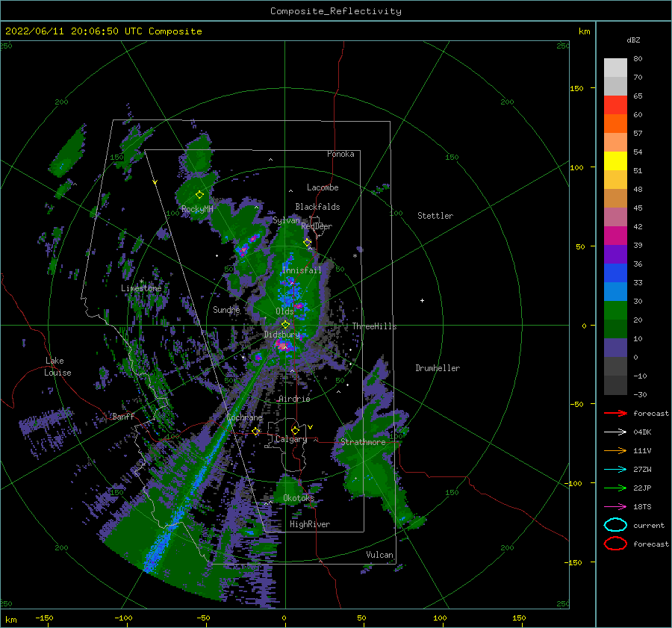The image size is (672, 628).
Task: Click the km unit label at bottom left
Action: coord(11,620)
